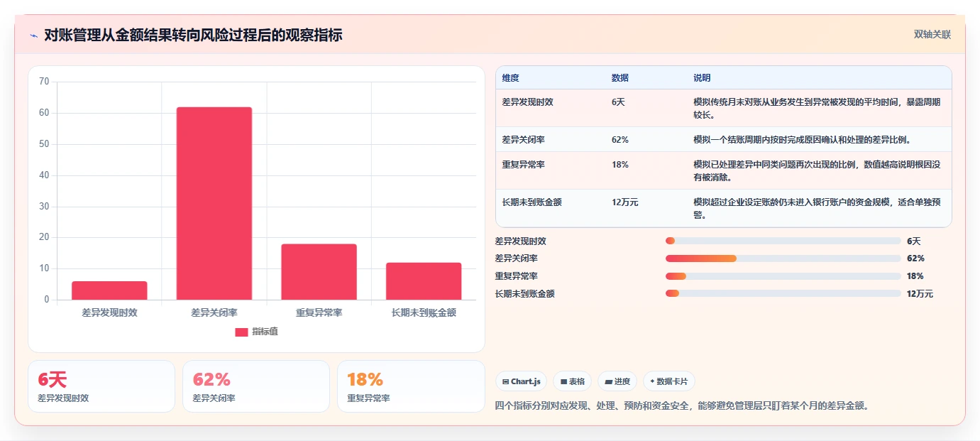Toggle the 指标值 legend swatch

[241, 332]
